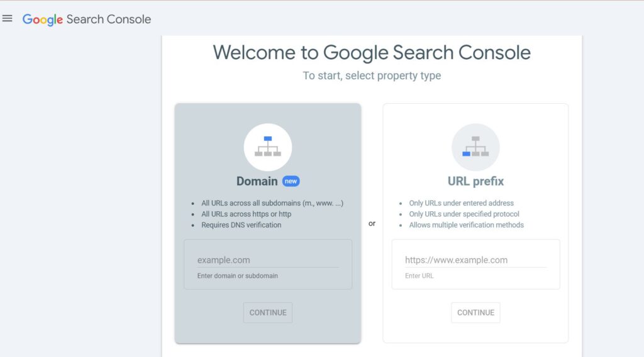This screenshot has width=644, height=357.
Task: Click the 'or' separator text between cards
Action: coord(372,224)
